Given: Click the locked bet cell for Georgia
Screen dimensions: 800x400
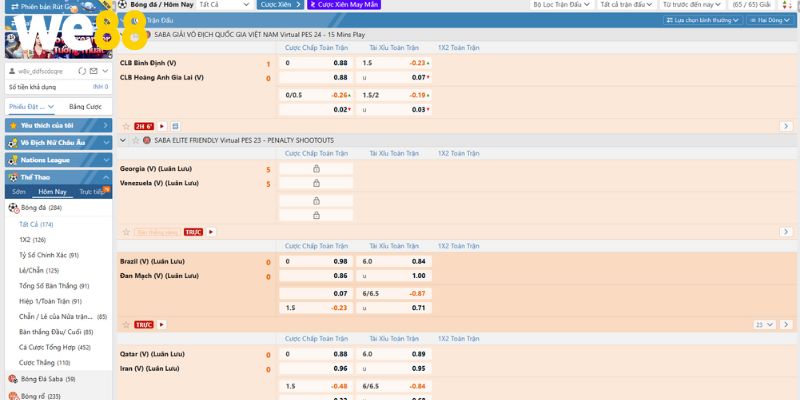Looking at the screenshot, I should tap(316, 169).
